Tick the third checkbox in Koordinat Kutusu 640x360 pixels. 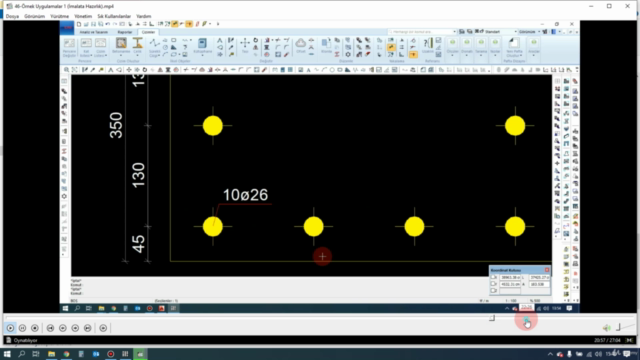pyautogui.click(x=494, y=290)
